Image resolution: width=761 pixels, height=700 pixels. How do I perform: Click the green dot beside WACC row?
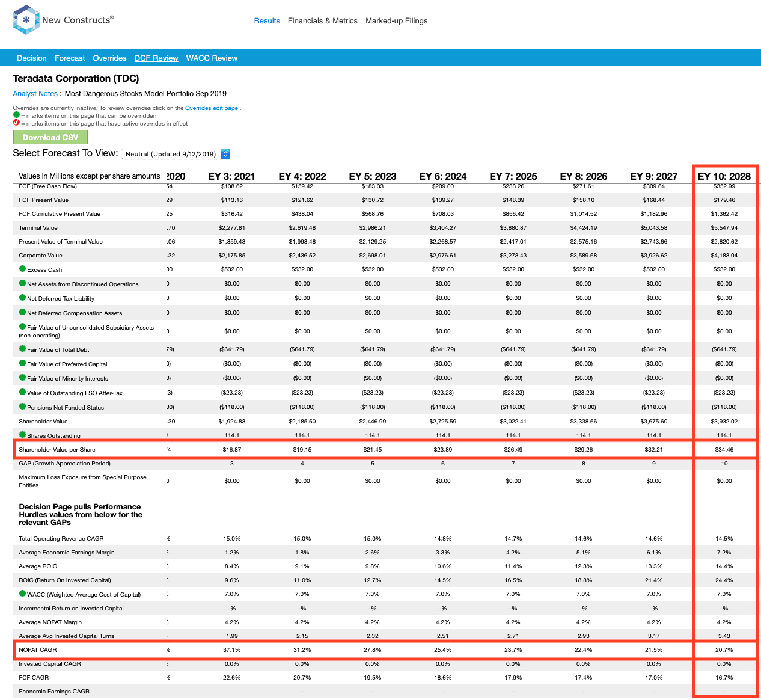(x=23, y=594)
